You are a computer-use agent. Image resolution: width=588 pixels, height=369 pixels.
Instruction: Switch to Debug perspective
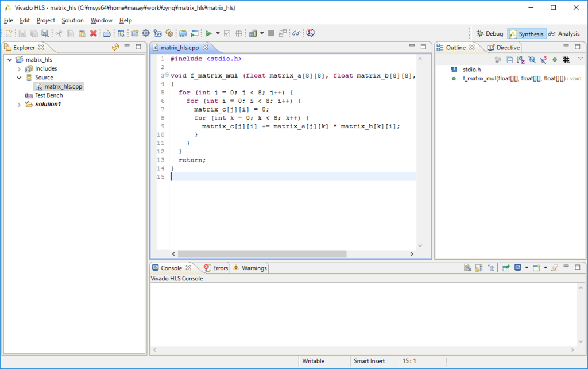tap(490, 34)
